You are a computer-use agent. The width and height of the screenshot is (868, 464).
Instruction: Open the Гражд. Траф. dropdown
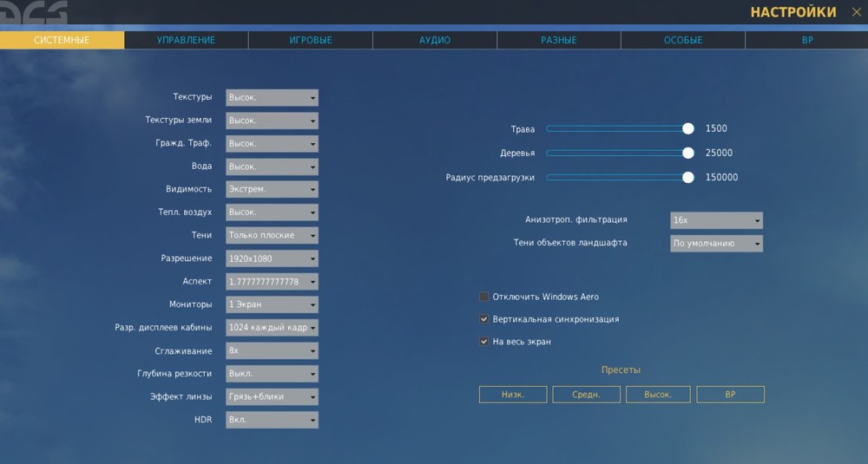pos(272,143)
